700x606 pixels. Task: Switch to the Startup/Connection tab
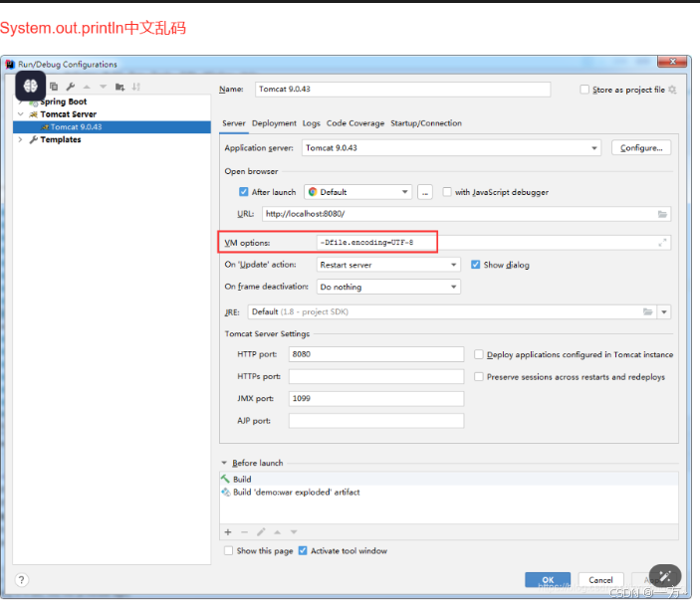(x=426, y=123)
